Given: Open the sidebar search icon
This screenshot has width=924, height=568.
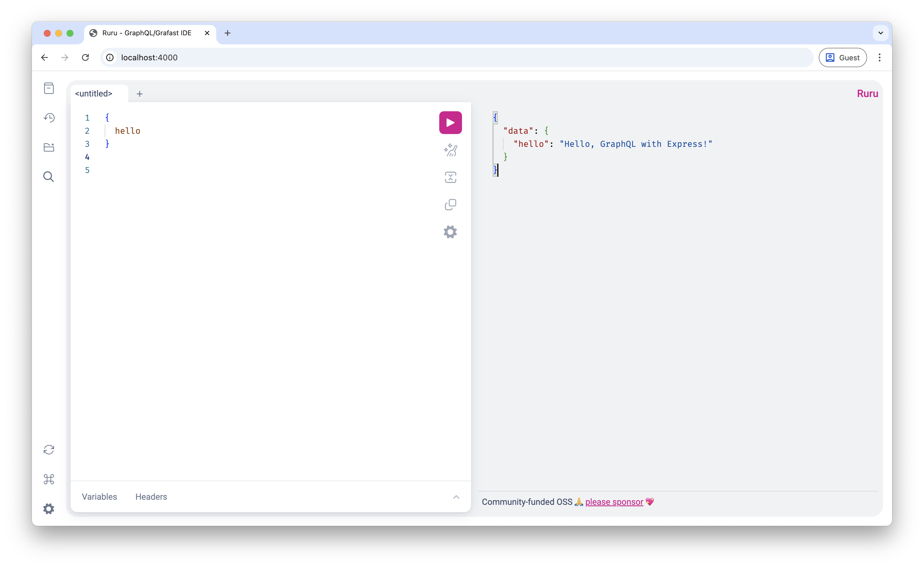Looking at the screenshot, I should coord(49,176).
